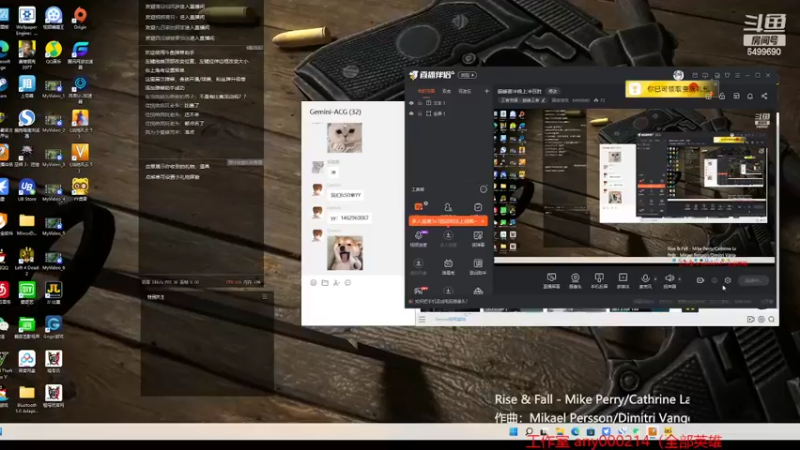Open the taskbar Search icon

tap(529, 432)
